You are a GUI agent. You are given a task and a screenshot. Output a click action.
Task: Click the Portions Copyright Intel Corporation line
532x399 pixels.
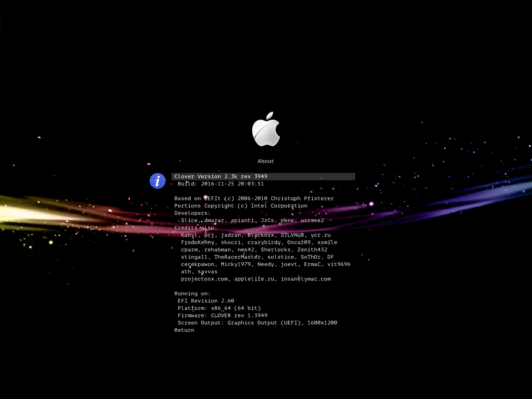pos(241,206)
